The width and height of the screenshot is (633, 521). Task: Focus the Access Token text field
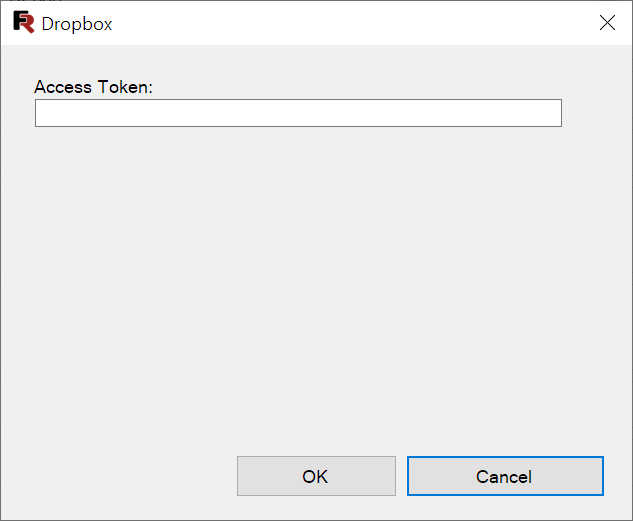click(298, 113)
